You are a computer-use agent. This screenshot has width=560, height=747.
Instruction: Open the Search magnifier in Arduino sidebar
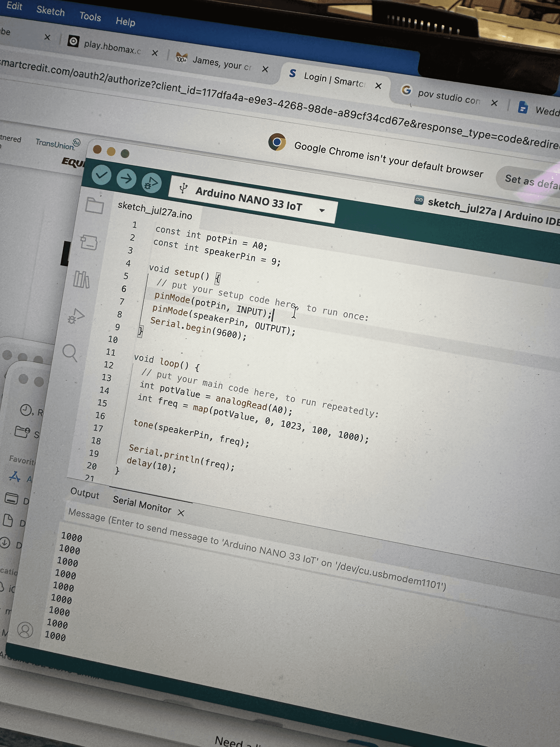[x=70, y=353]
